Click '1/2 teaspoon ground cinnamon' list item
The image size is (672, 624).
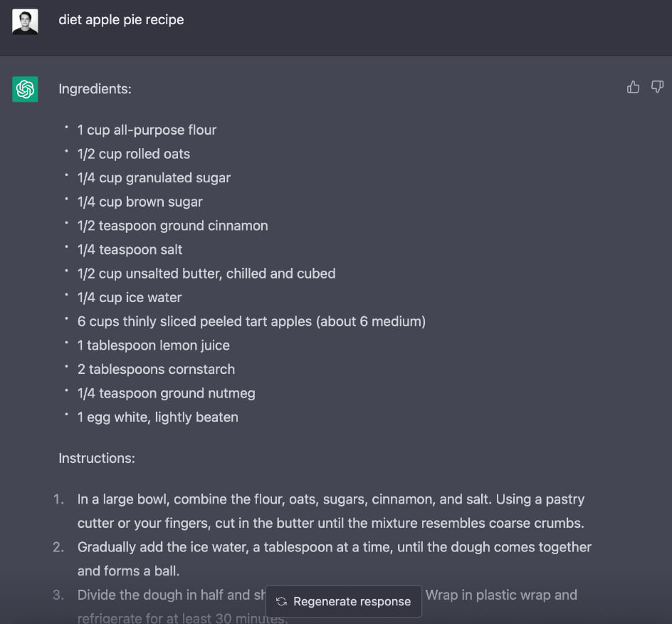tap(173, 226)
